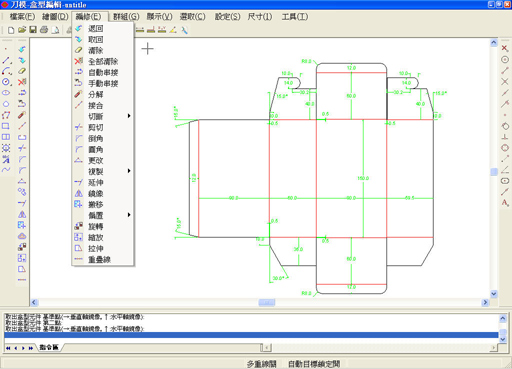Select the rectangle tool in left palette

tap(6, 126)
